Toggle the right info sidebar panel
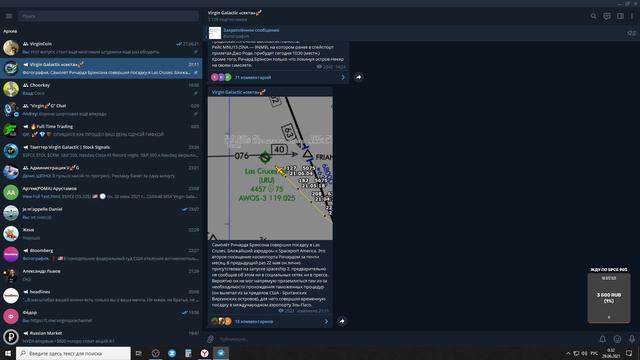The height and width of the screenshot is (360, 640). pos(620,16)
